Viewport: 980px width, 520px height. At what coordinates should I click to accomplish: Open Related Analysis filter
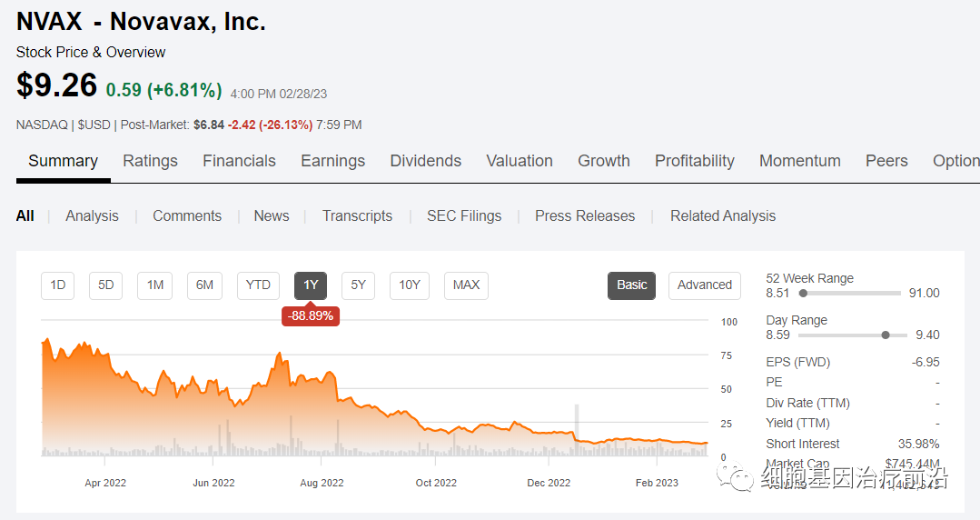pos(722,215)
